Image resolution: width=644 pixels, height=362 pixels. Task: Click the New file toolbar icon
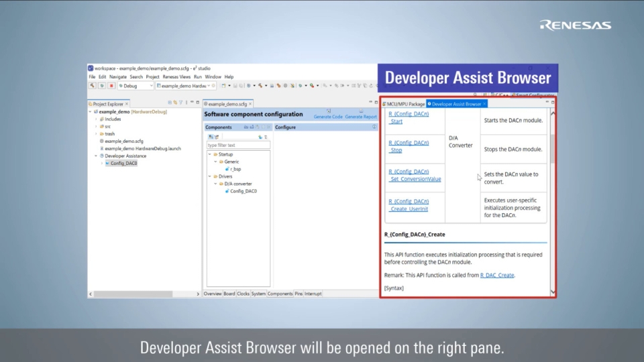click(x=224, y=86)
